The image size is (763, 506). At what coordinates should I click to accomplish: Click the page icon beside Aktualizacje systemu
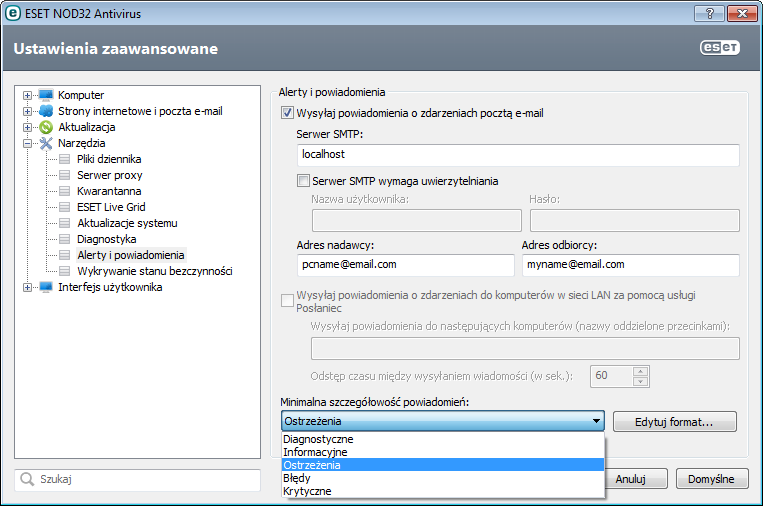[64, 223]
